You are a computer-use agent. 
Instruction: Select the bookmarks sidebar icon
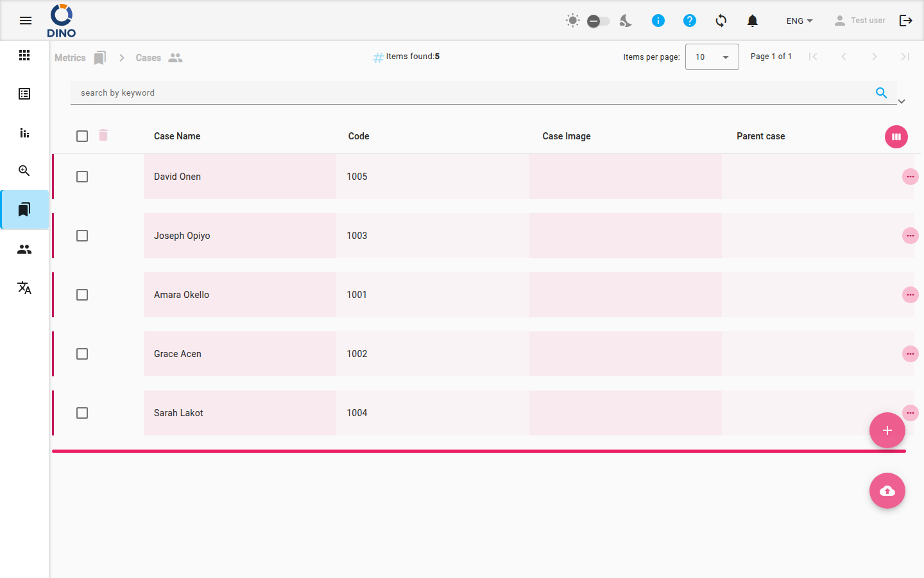(x=24, y=209)
